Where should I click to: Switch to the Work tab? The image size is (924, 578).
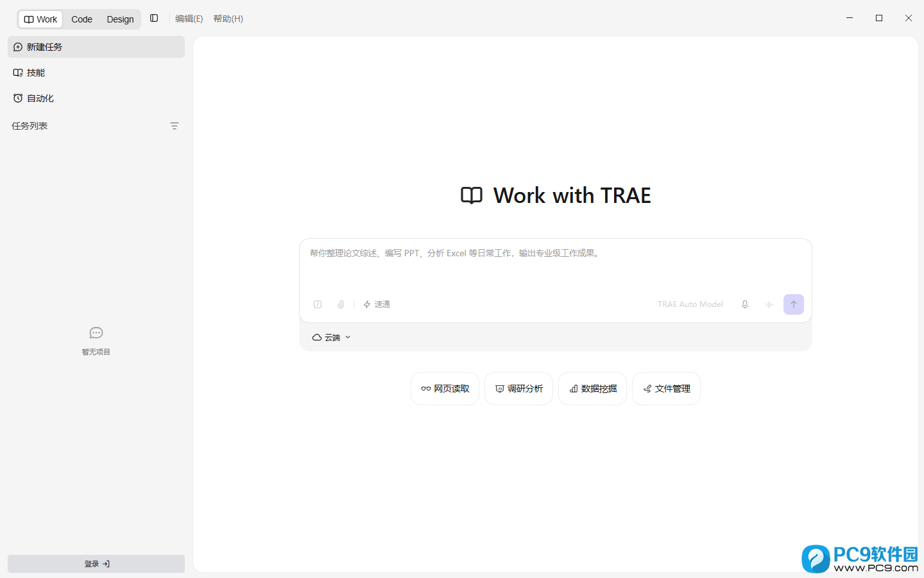pyautogui.click(x=40, y=19)
